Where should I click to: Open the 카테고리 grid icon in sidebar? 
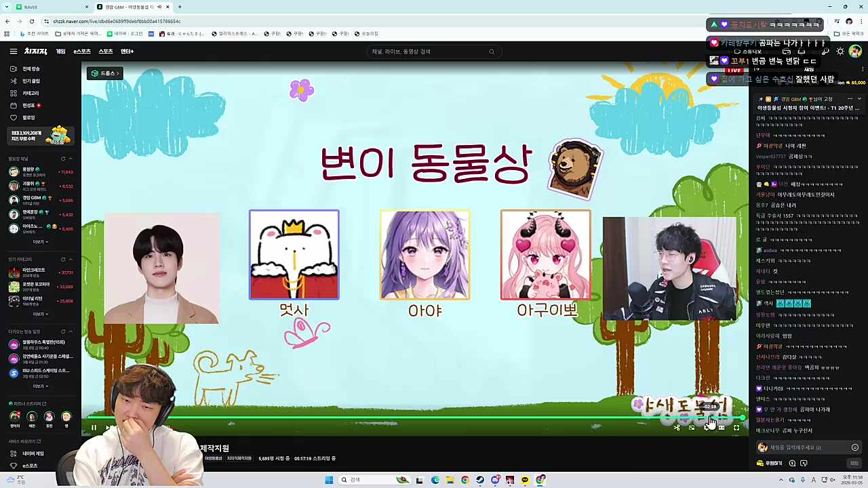click(x=14, y=93)
